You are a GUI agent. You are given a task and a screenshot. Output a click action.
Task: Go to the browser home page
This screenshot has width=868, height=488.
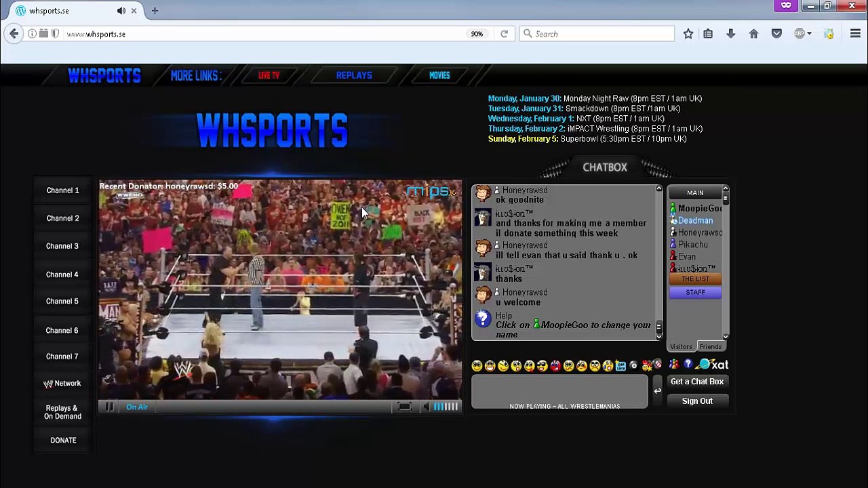(x=753, y=34)
